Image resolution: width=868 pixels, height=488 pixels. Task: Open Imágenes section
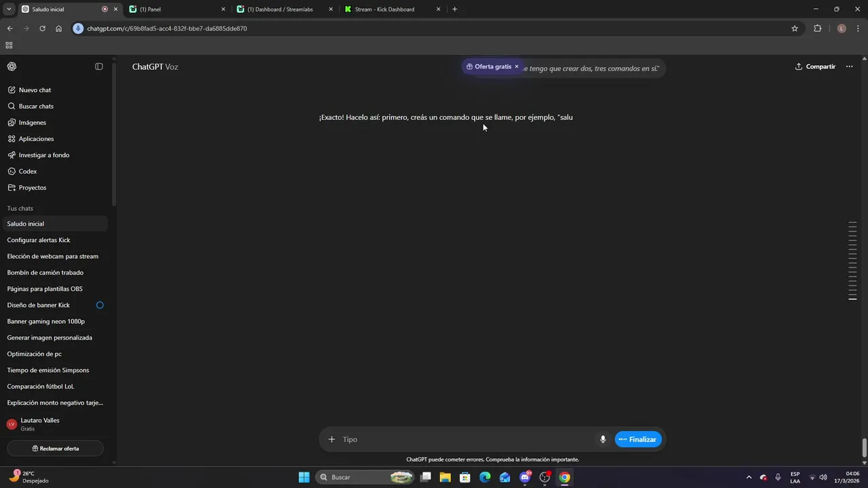[x=54, y=123]
